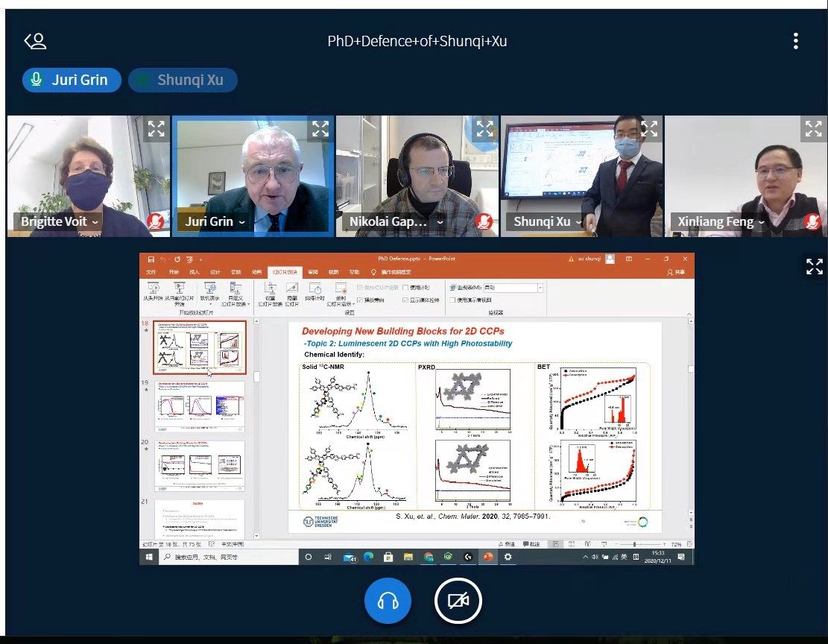The image size is (828, 644).
Task: Uncheck the 显示媒体控件 checkbox
Action: click(x=406, y=300)
